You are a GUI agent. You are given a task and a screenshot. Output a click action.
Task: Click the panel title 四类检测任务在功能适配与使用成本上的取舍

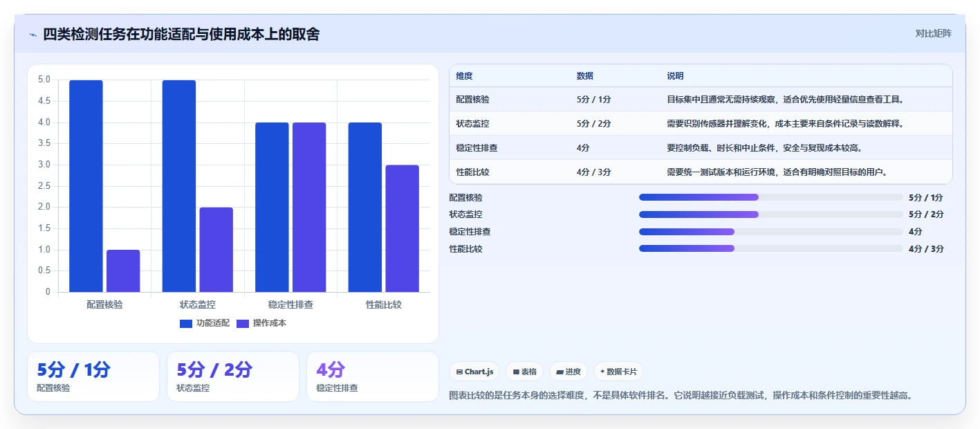[x=181, y=35]
